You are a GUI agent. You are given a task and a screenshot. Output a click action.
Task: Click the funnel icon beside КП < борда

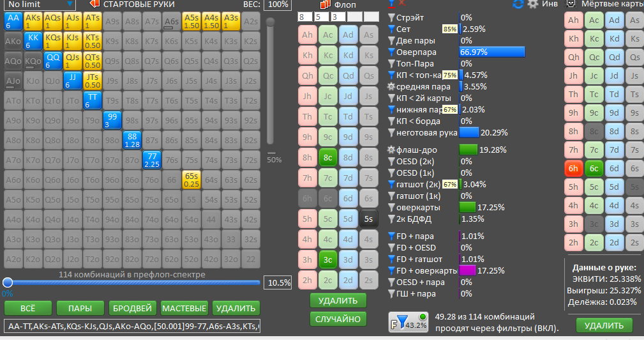point(391,121)
